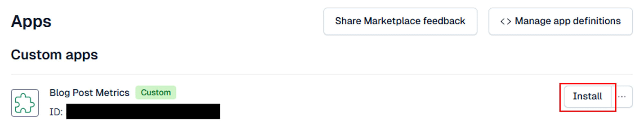Open the ellipsis menu for Blog Post Metrics
Screen dimensions: 644x136
[x=622, y=96]
